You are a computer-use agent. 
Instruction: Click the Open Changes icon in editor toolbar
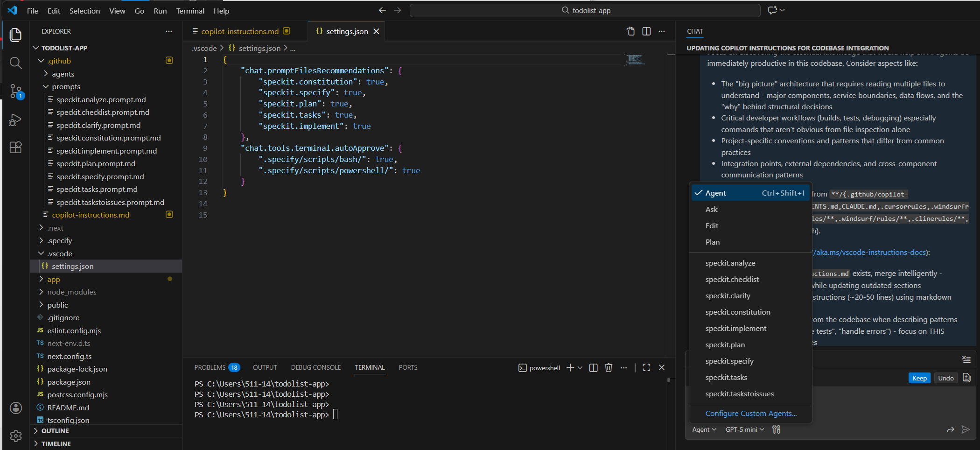click(x=630, y=31)
